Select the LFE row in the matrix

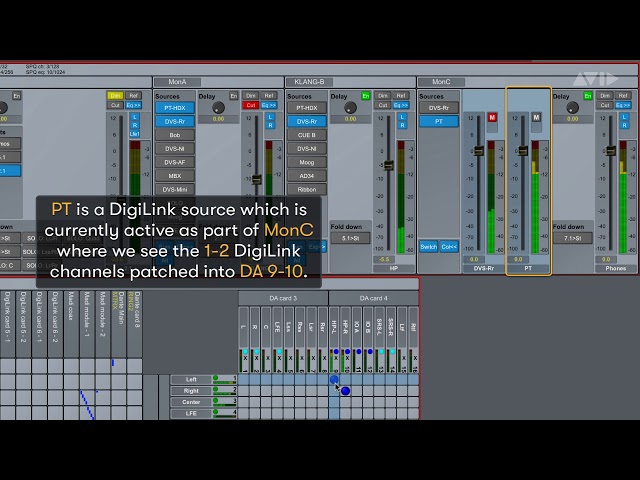[191, 413]
